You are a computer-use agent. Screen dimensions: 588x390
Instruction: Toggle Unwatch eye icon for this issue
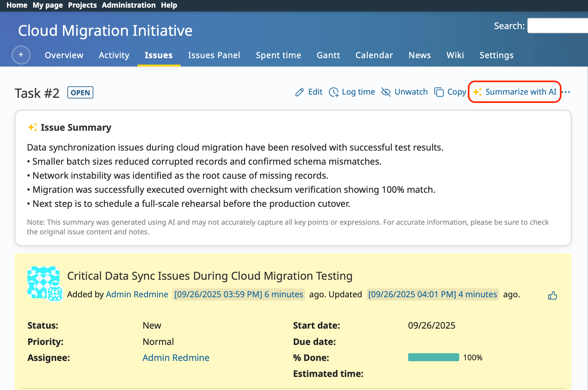tap(386, 92)
